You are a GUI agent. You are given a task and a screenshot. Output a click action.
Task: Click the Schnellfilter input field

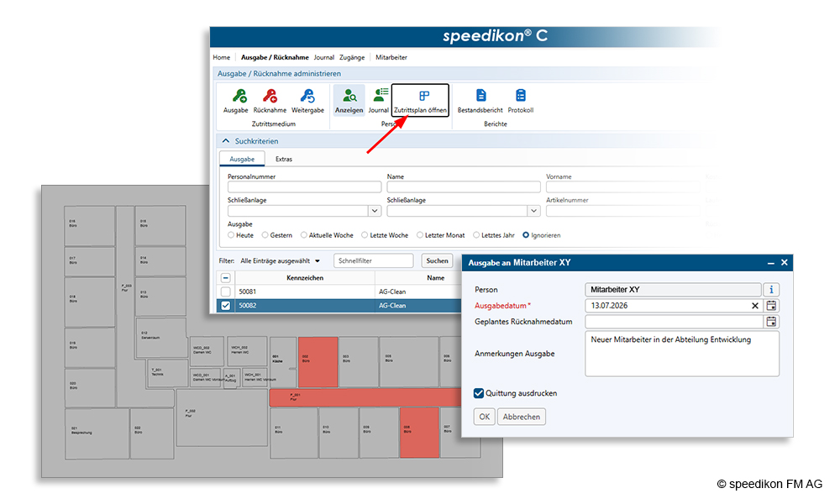(374, 261)
